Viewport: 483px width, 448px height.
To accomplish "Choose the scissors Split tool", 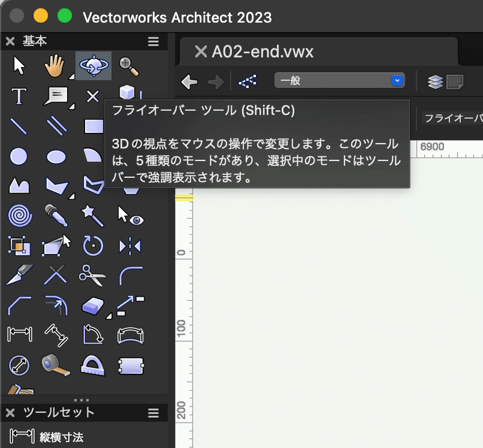I will (x=92, y=276).
